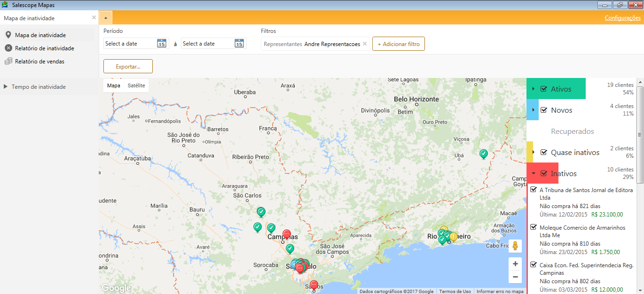
Task: Click the Exportar button
Action: pos(127,66)
